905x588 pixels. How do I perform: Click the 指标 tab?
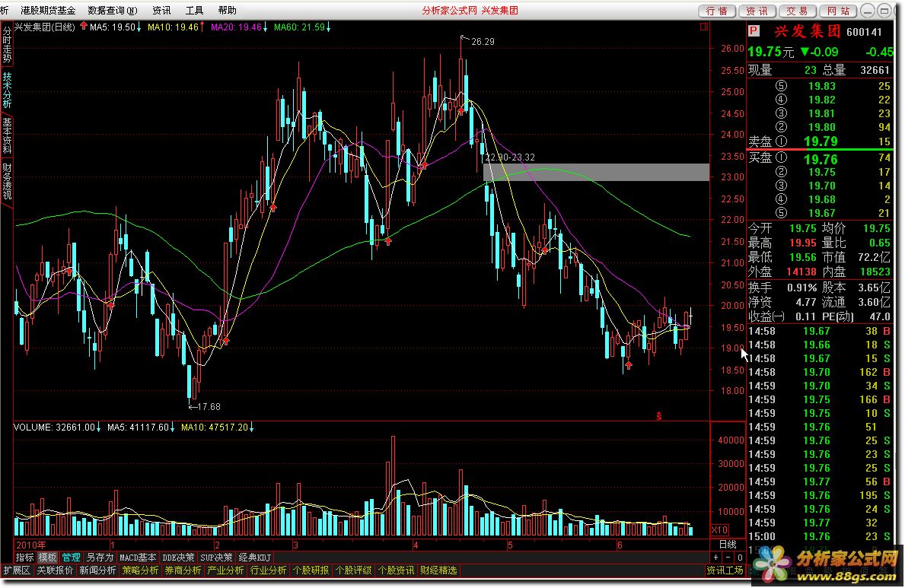click(24, 558)
